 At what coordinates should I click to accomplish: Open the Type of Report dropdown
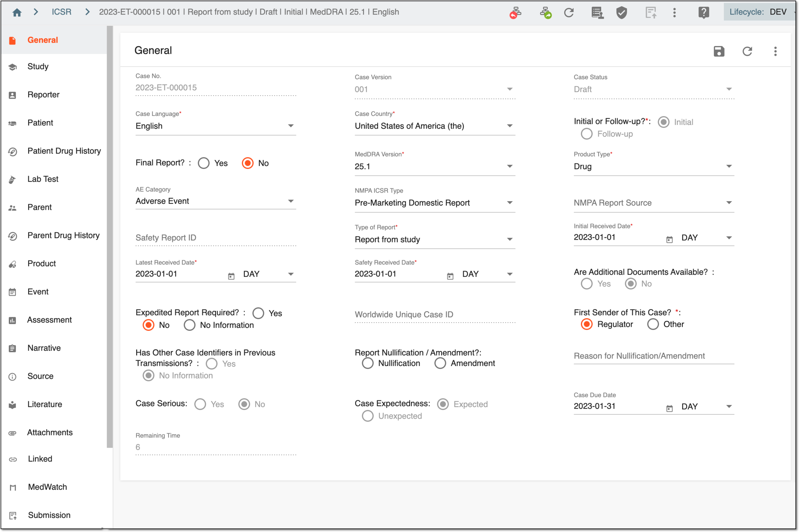click(x=435, y=239)
